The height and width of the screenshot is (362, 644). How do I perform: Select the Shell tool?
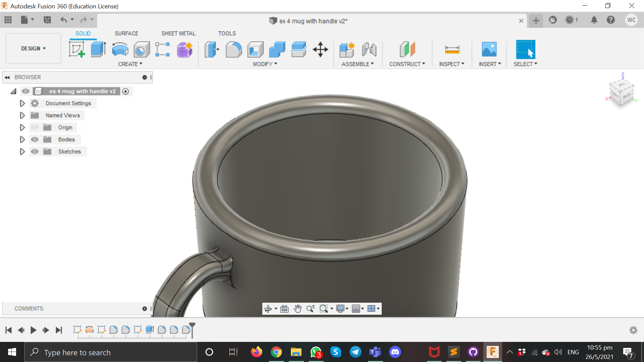[x=256, y=49]
